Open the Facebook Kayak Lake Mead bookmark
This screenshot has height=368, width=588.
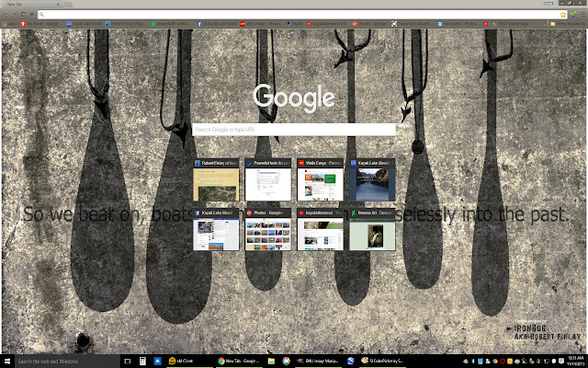(x=217, y=24)
